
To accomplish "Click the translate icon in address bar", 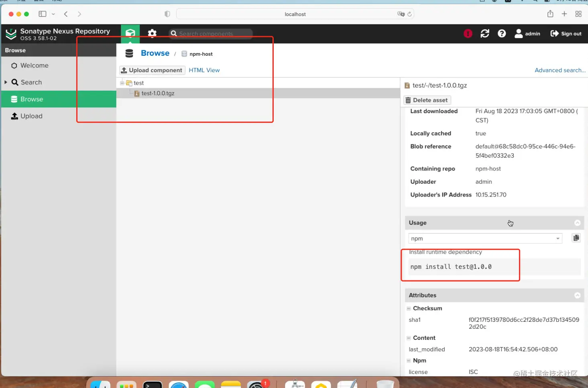I will [x=401, y=14].
